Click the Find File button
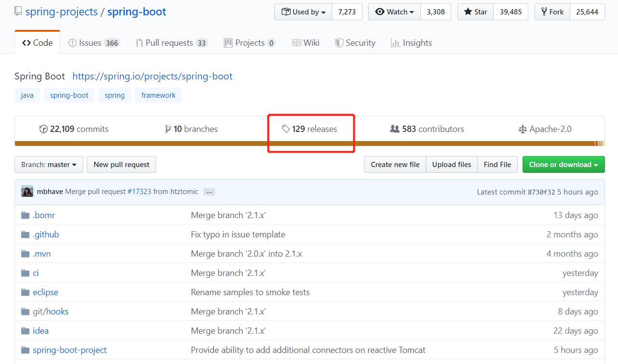 [x=497, y=164]
